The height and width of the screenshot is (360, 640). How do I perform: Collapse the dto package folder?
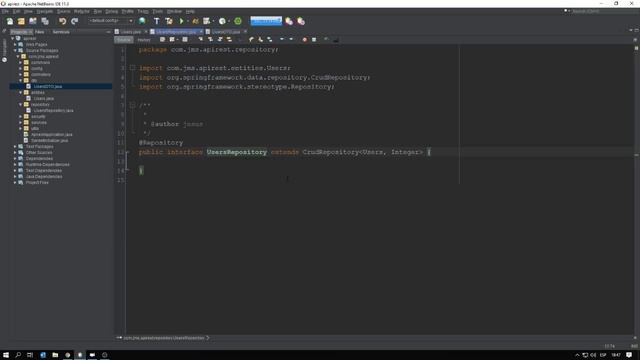pyautogui.click(x=21, y=80)
